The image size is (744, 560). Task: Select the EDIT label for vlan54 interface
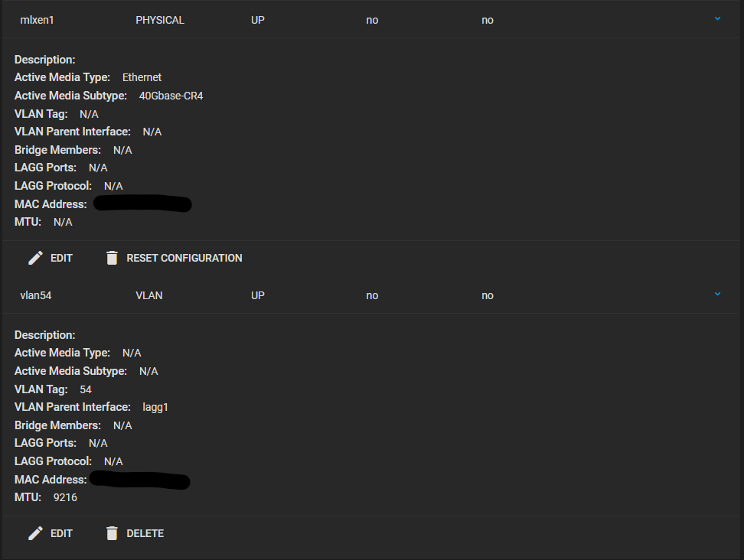point(62,533)
